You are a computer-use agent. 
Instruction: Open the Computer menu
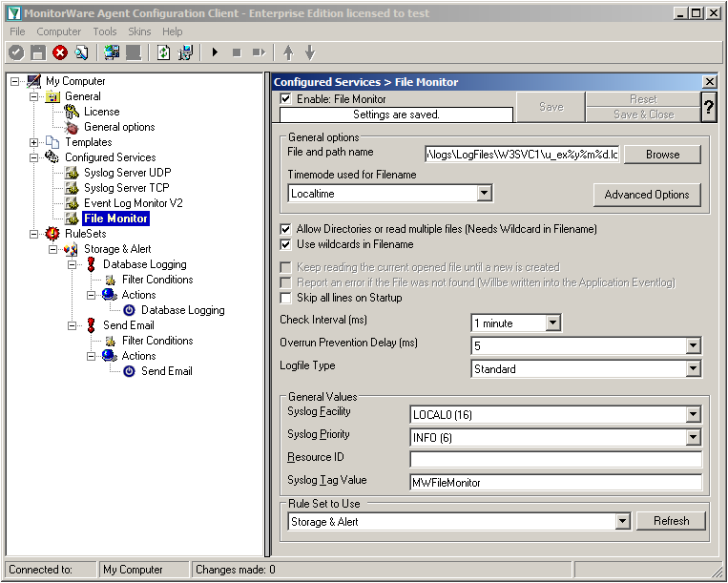[59, 31]
